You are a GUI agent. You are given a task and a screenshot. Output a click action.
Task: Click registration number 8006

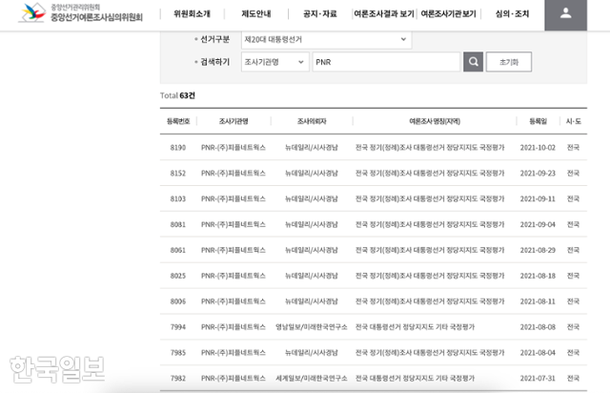point(178,302)
